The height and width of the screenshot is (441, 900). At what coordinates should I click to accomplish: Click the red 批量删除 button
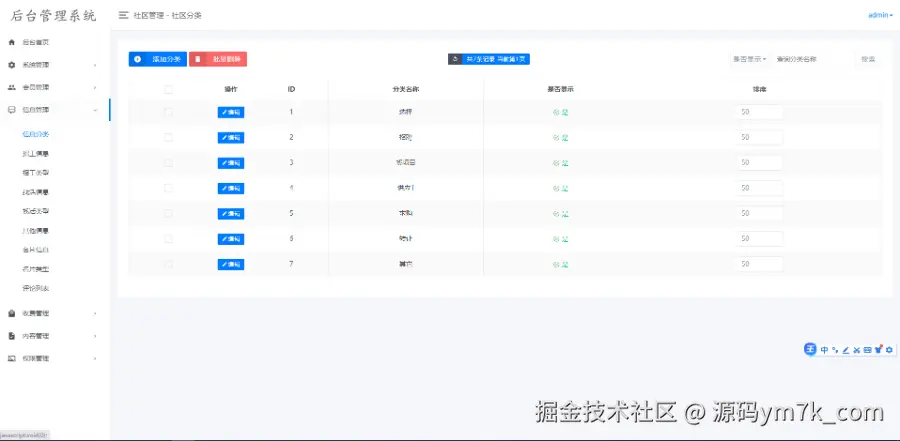click(x=218, y=59)
